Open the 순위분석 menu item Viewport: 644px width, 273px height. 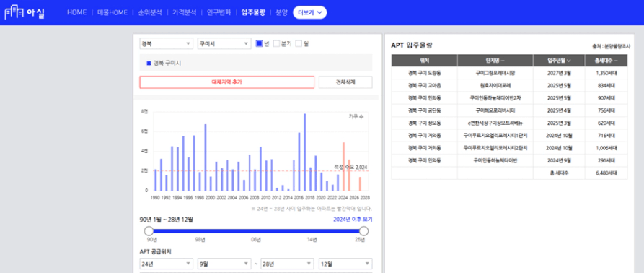point(149,13)
